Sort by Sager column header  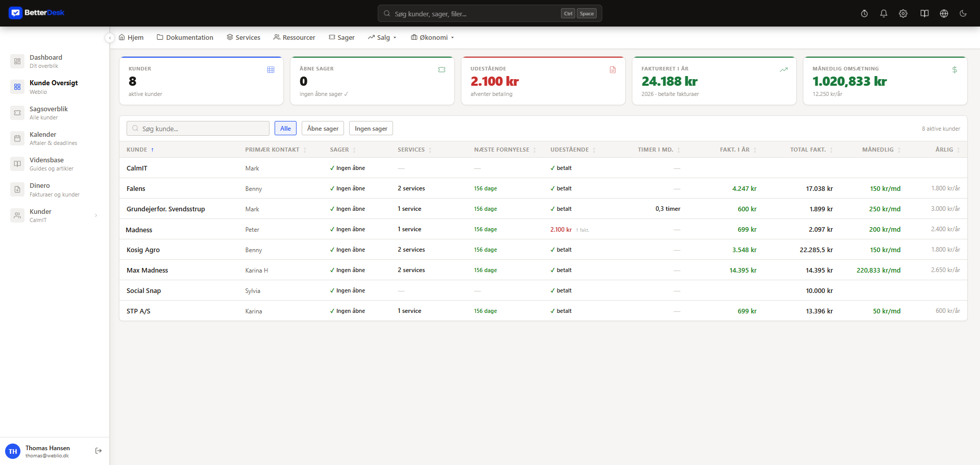pyautogui.click(x=343, y=150)
